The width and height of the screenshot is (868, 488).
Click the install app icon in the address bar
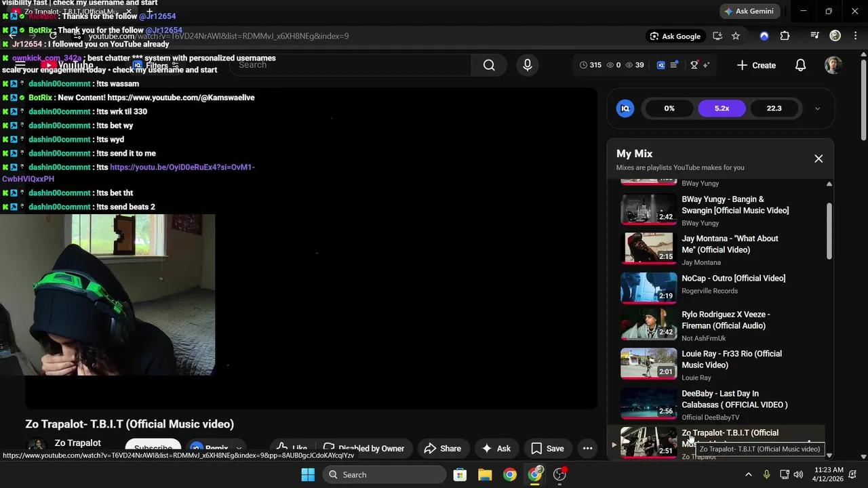point(717,36)
